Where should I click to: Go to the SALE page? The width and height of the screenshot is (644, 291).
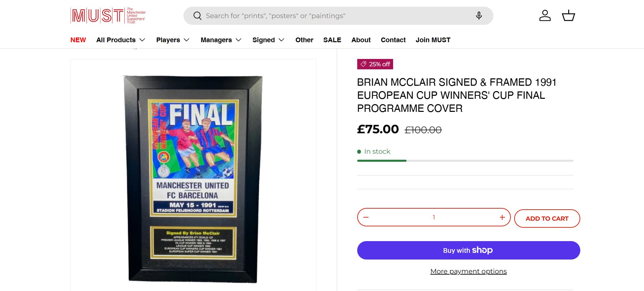(332, 40)
